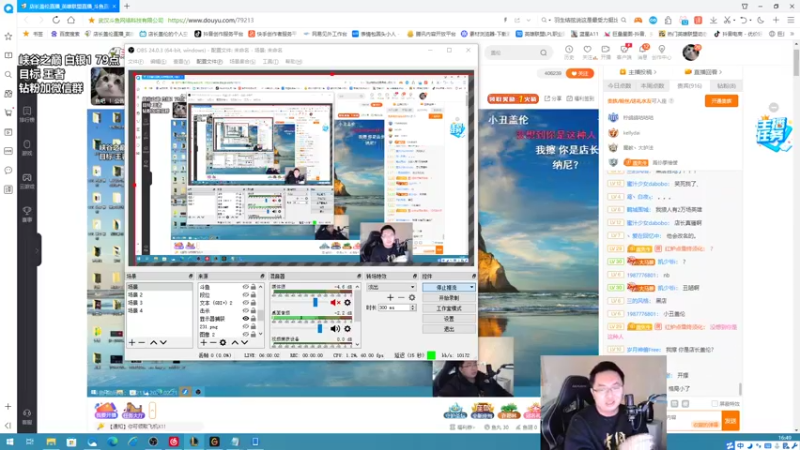Go to browser home page icon
Viewport: 800px width, 450px height.
coord(71,20)
